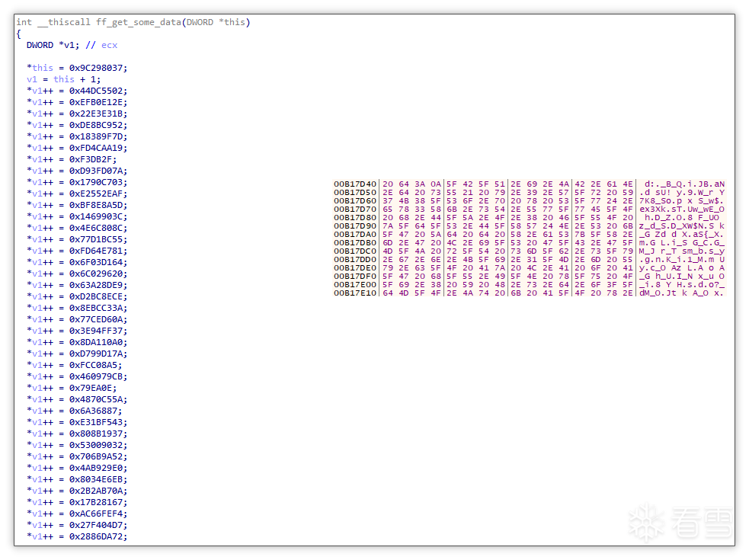The height and width of the screenshot is (560, 749).
Task: Click the value 0xD799D17A
Action: (95, 354)
